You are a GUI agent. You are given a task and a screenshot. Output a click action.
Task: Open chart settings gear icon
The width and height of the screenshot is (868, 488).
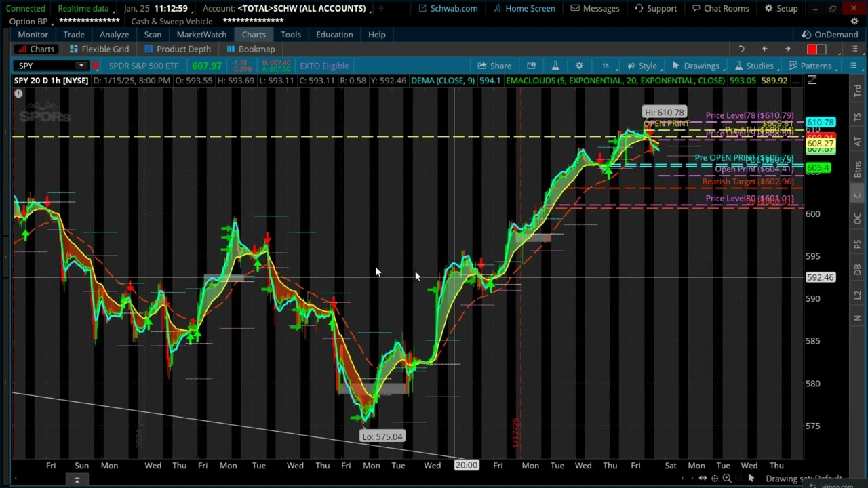[x=579, y=66]
